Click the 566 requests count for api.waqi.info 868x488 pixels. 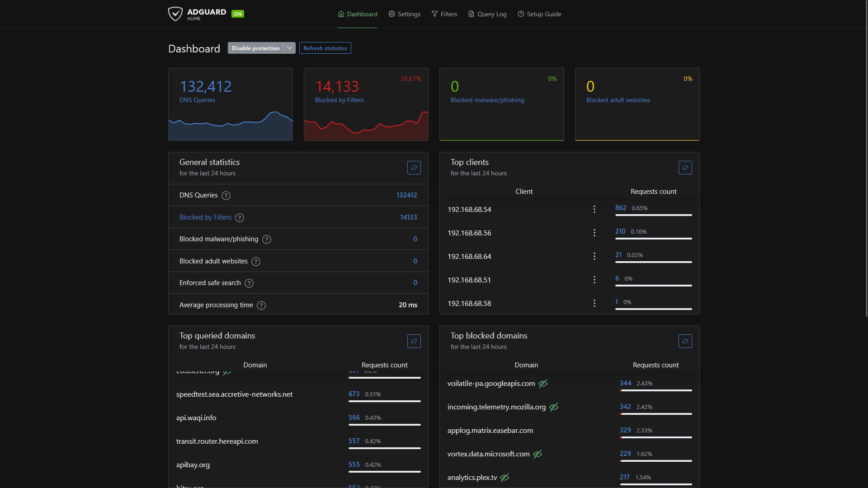[354, 418]
